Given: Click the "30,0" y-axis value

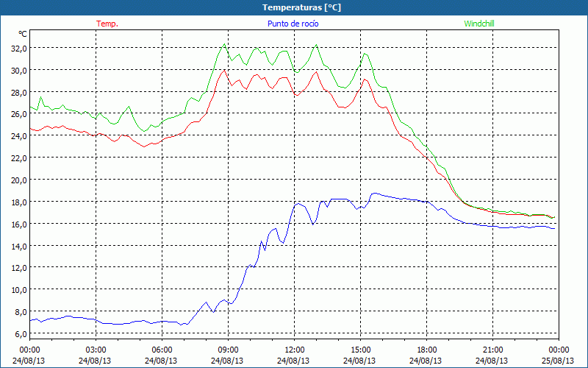Looking at the screenshot, I should click(19, 71).
